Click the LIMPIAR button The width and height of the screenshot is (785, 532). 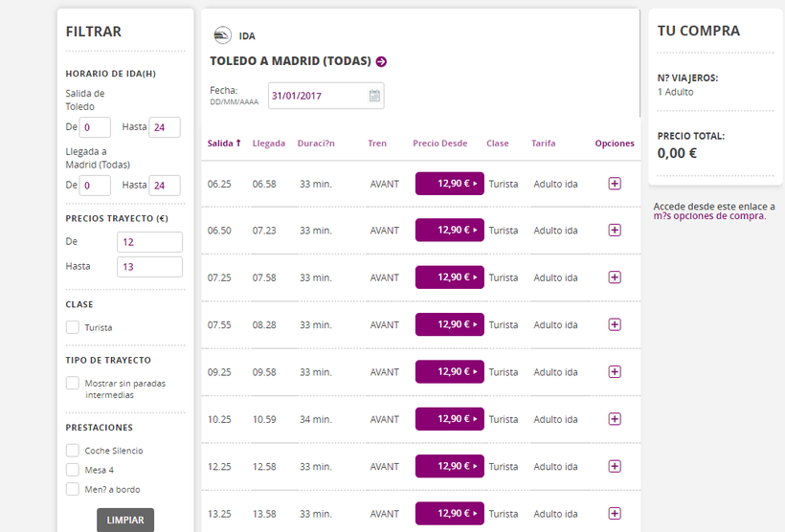(x=125, y=520)
